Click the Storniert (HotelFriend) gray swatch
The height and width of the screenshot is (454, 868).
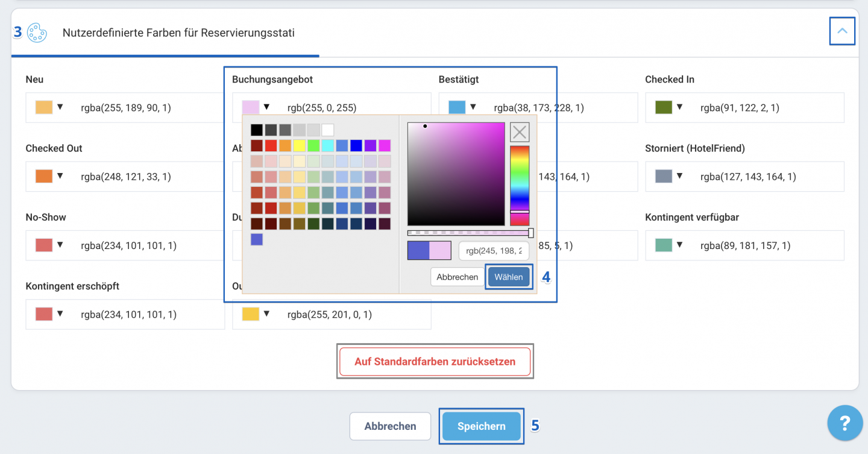(664, 176)
